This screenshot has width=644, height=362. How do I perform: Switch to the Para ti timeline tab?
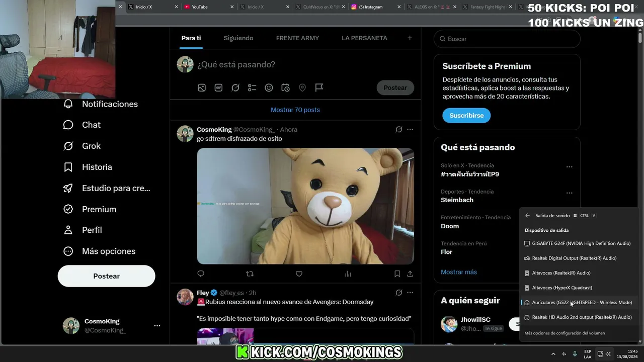(x=191, y=38)
